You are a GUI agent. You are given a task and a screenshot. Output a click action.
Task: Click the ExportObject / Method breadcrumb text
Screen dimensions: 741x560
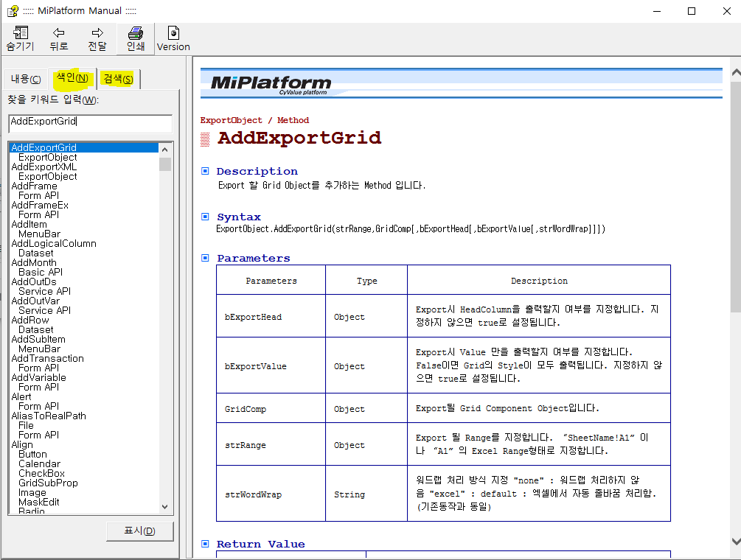click(x=254, y=120)
